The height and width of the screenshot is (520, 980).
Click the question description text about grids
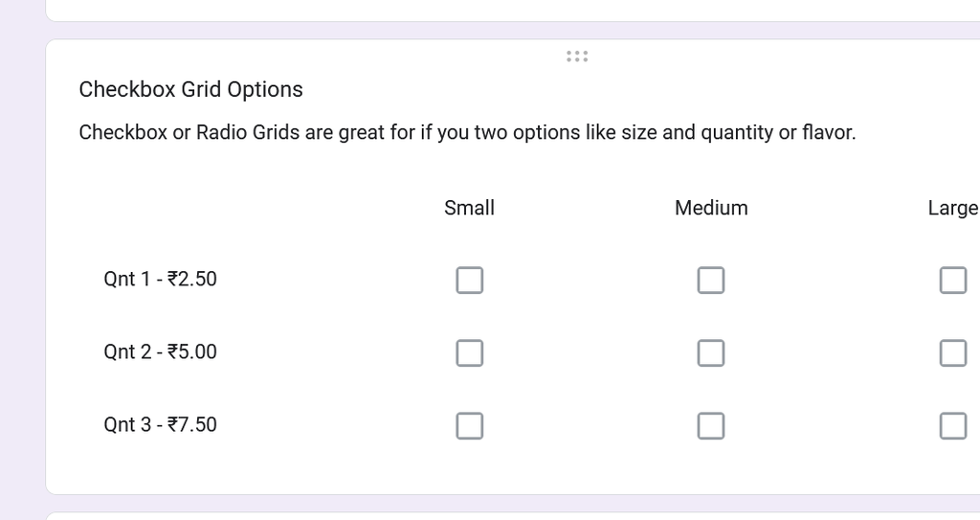[x=467, y=132]
